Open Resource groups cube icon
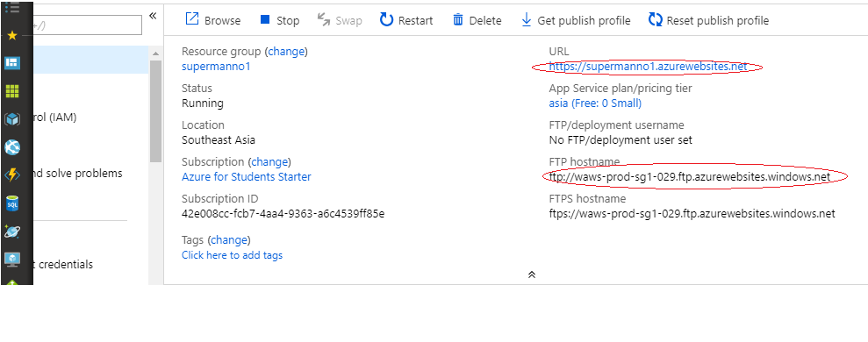 [x=12, y=119]
